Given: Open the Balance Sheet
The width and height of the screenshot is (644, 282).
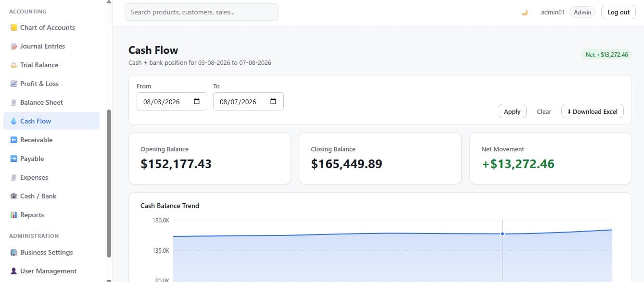Looking at the screenshot, I should point(51,102).
